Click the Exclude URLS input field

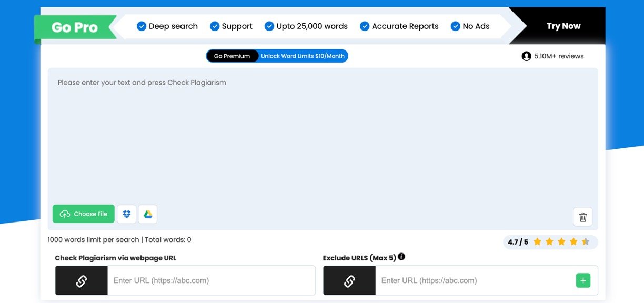click(x=475, y=280)
